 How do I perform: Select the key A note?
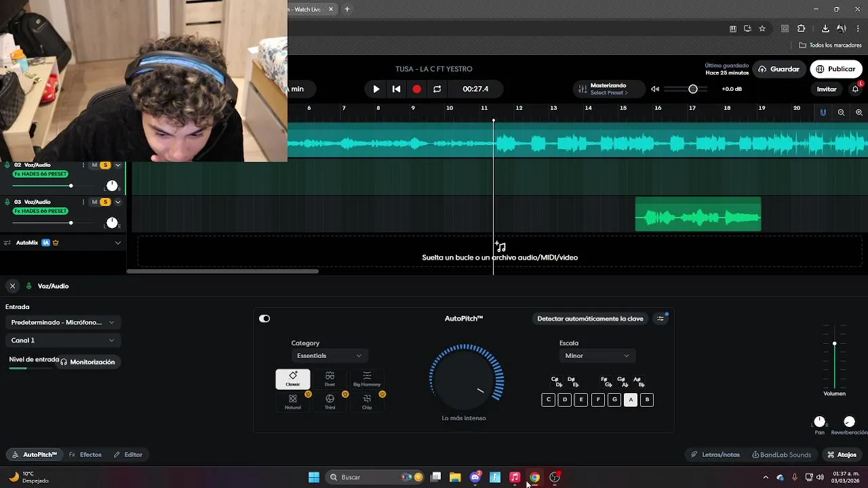[631, 400]
